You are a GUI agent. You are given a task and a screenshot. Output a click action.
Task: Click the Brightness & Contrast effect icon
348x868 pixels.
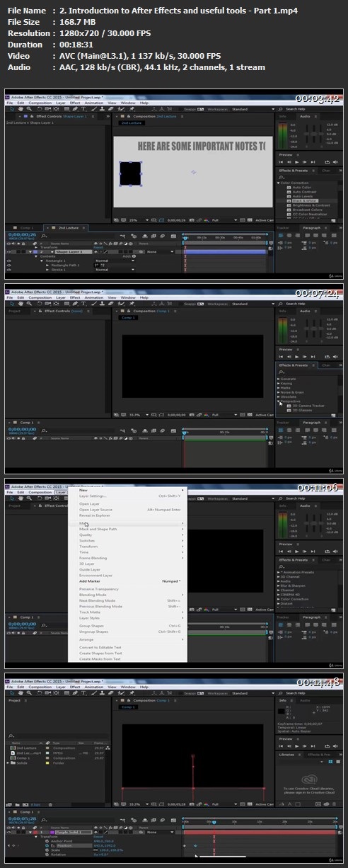pyautogui.click(x=289, y=205)
